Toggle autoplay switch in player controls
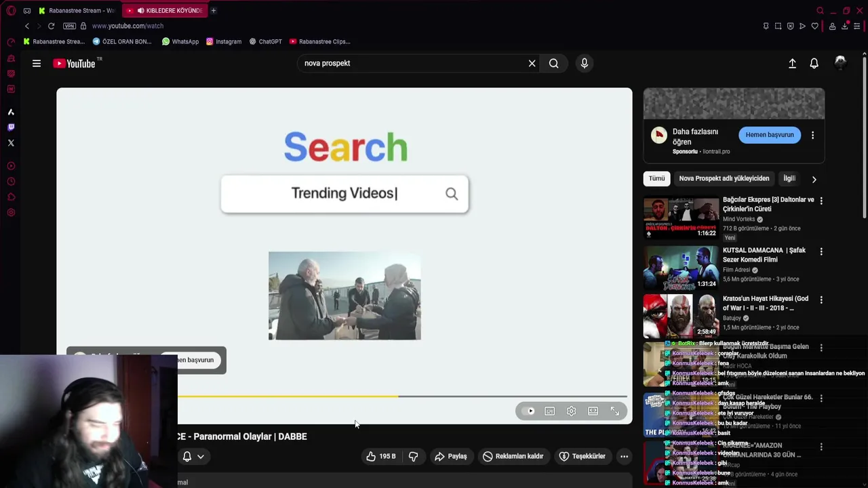Image resolution: width=868 pixels, height=488 pixels. tap(529, 411)
